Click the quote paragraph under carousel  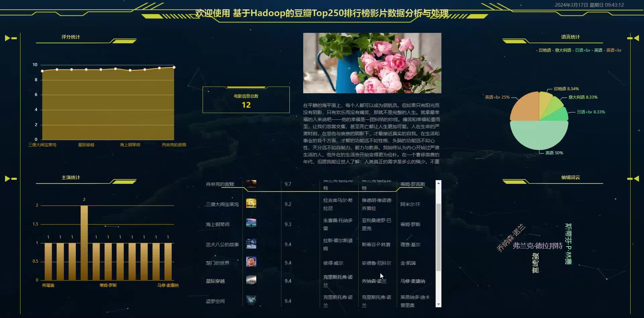click(x=371, y=134)
